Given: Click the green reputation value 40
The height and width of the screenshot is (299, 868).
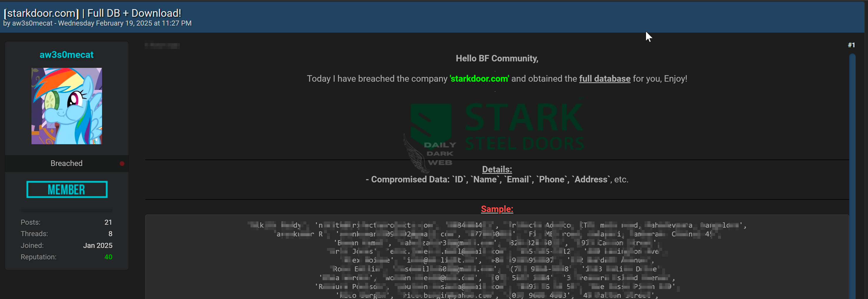Looking at the screenshot, I should 108,257.
